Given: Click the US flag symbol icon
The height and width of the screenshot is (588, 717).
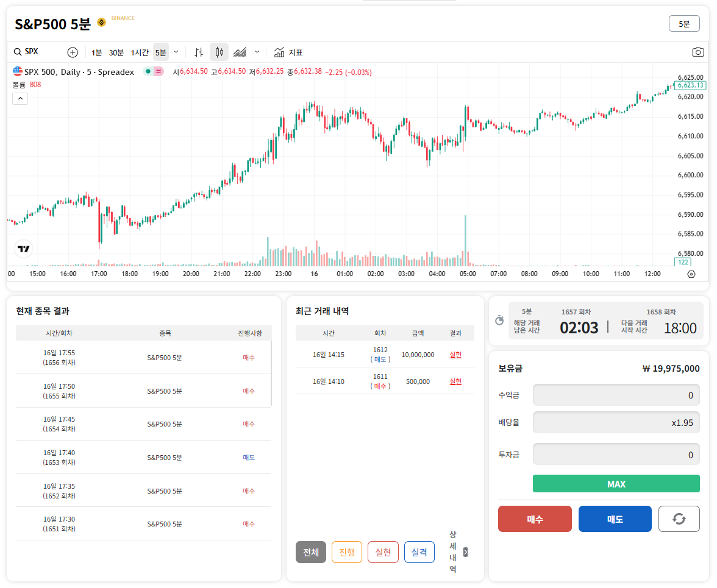Looking at the screenshot, I should click(17, 71).
